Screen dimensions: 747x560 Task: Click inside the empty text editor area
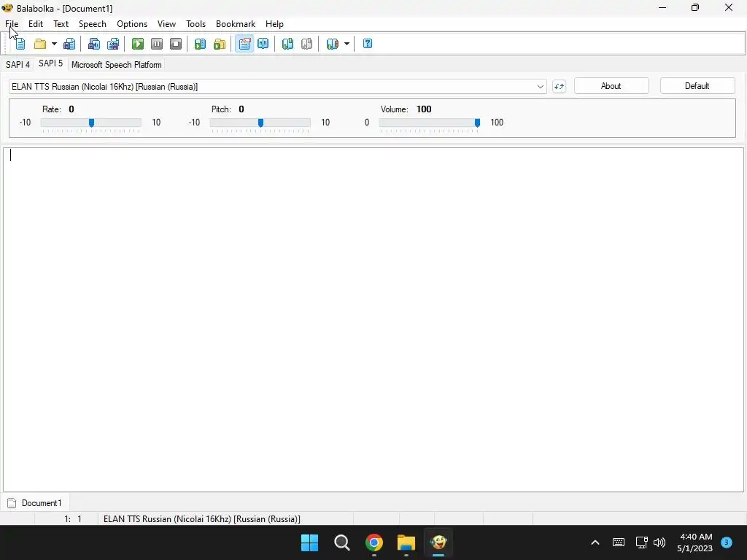(373, 319)
